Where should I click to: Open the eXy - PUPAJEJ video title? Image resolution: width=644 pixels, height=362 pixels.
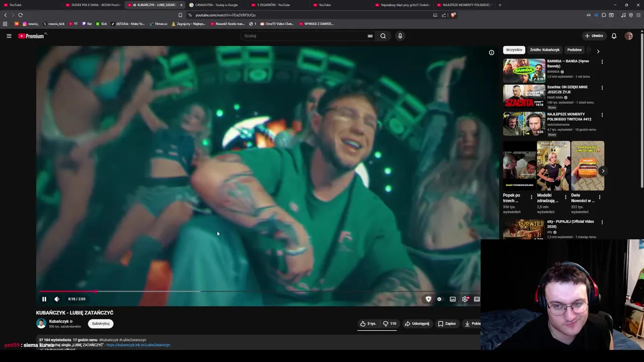pyautogui.click(x=571, y=224)
